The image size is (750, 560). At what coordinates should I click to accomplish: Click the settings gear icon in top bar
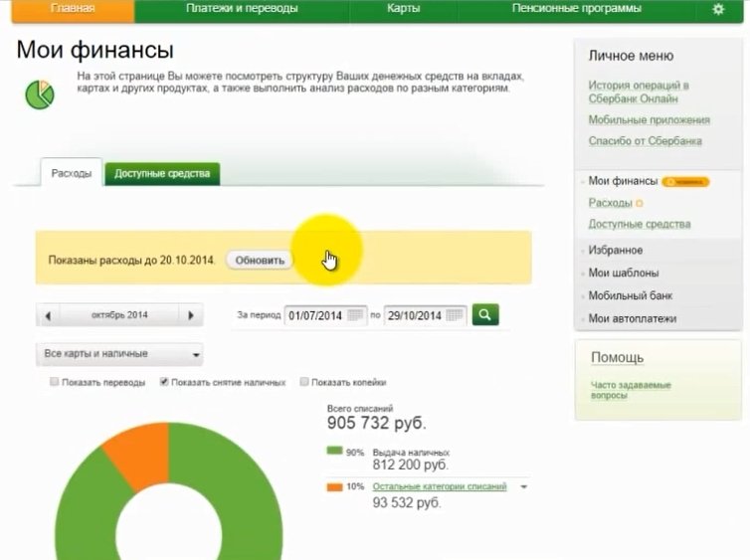click(x=718, y=9)
